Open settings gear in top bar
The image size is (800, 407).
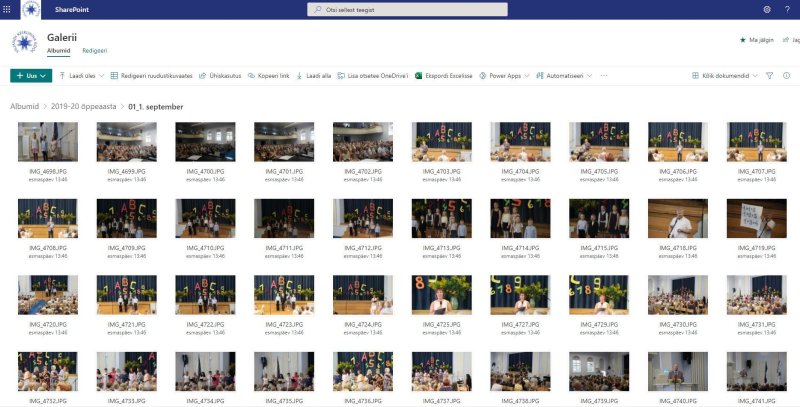pos(767,8)
